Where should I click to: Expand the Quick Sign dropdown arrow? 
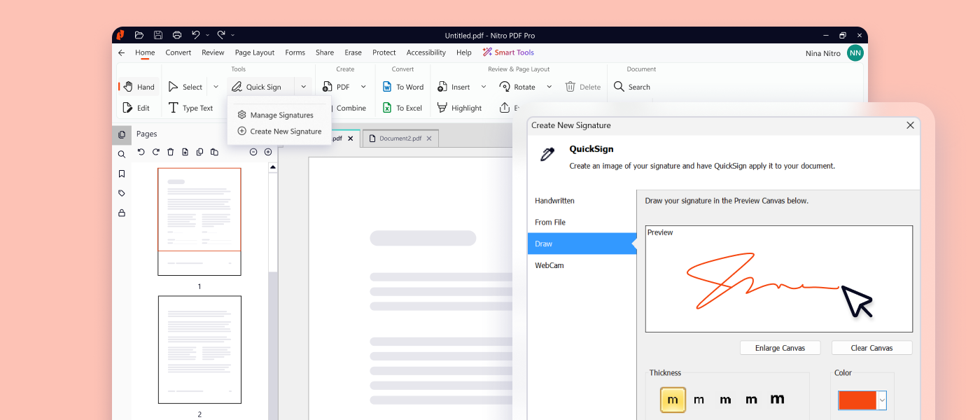pos(303,87)
